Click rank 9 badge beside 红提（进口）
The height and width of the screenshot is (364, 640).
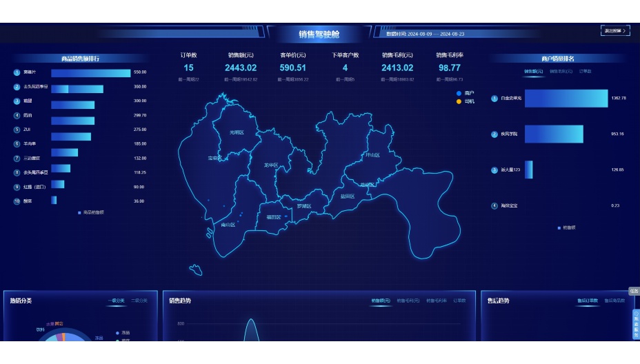point(17,187)
